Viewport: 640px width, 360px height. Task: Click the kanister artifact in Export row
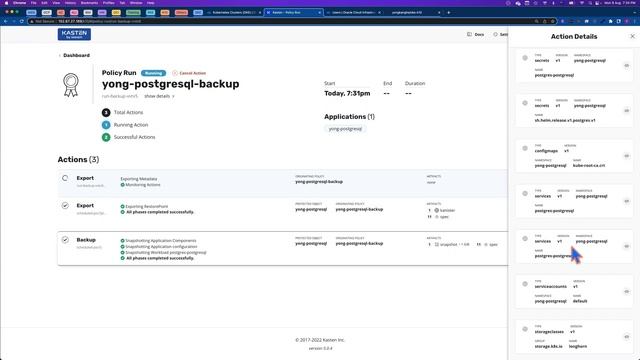tap(445, 210)
